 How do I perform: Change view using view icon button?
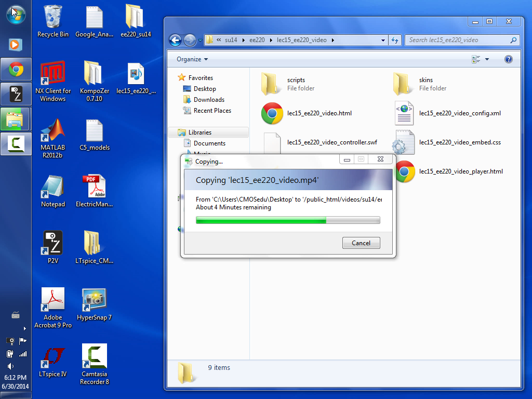click(476, 59)
